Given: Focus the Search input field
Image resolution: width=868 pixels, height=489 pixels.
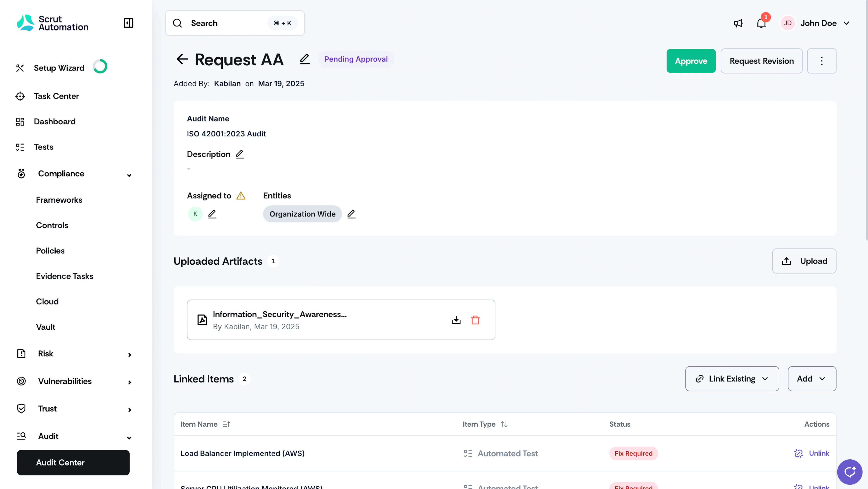Looking at the screenshot, I should click(235, 23).
